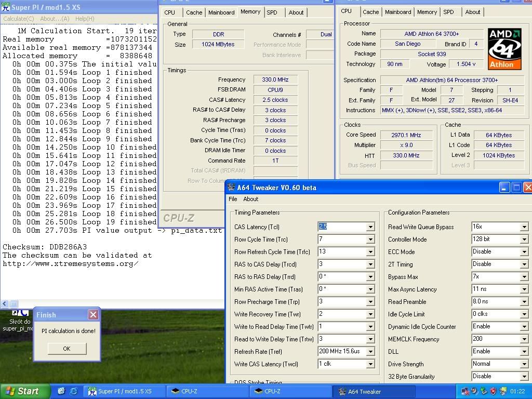532x399 pixels.
Task: Expand the Bypass Max dropdown
Action: 524,276
